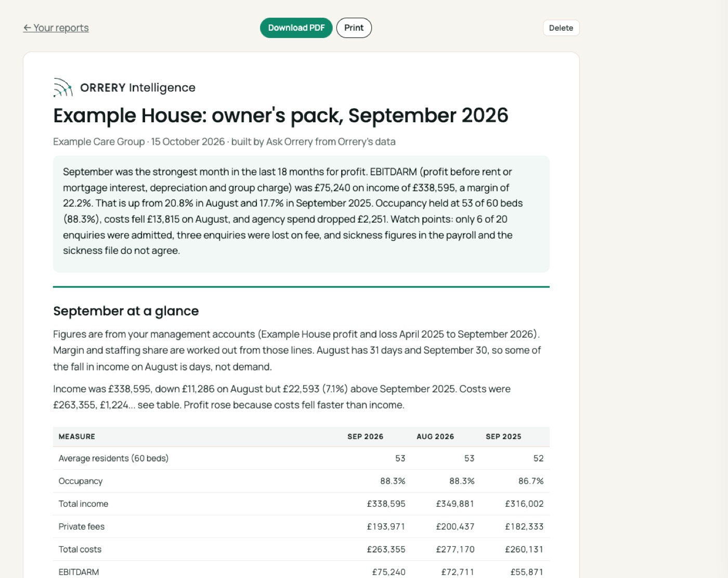This screenshot has width=728, height=578.
Task: Click the paragraph starting 'Figures are from your management accounts'
Action: point(297,351)
